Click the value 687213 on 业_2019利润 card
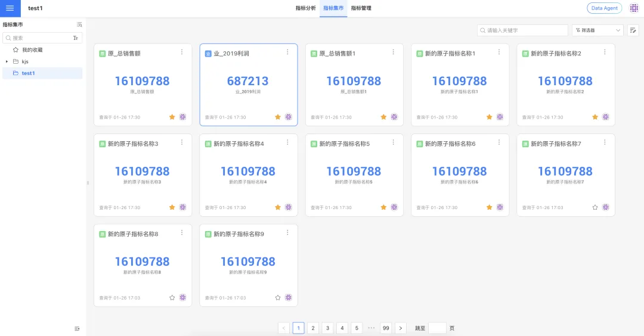 (247, 81)
